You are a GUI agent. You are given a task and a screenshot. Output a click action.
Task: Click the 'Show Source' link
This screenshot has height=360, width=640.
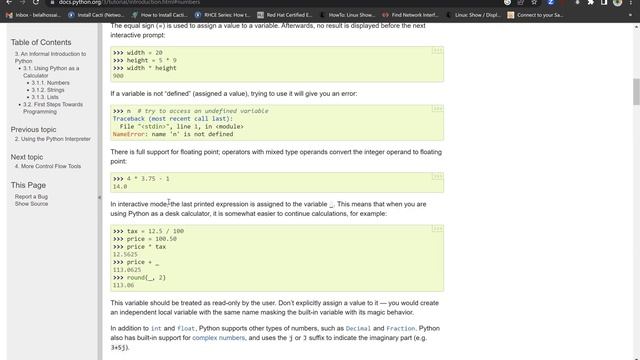click(x=31, y=204)
